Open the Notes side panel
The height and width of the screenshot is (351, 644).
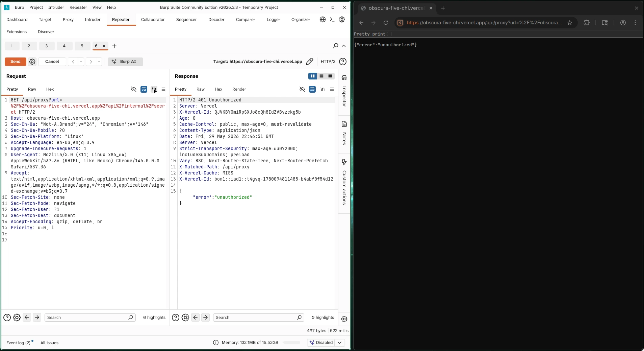click(344, 133)
